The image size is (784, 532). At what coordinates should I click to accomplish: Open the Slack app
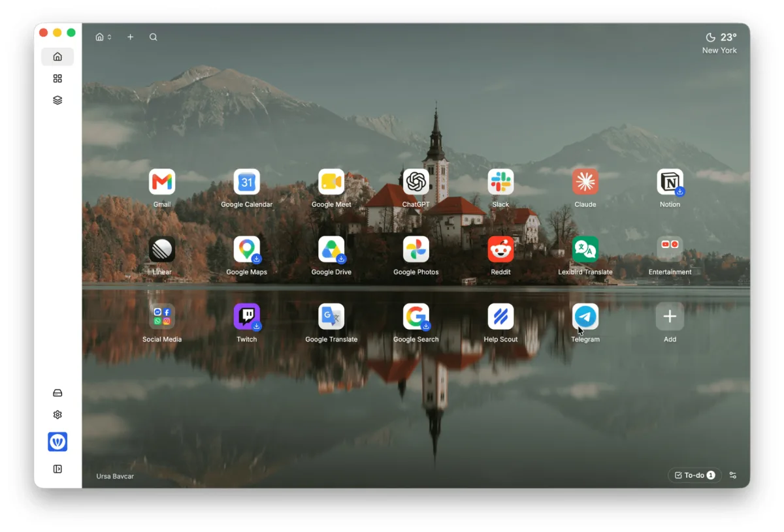click(x=500, y=182)
